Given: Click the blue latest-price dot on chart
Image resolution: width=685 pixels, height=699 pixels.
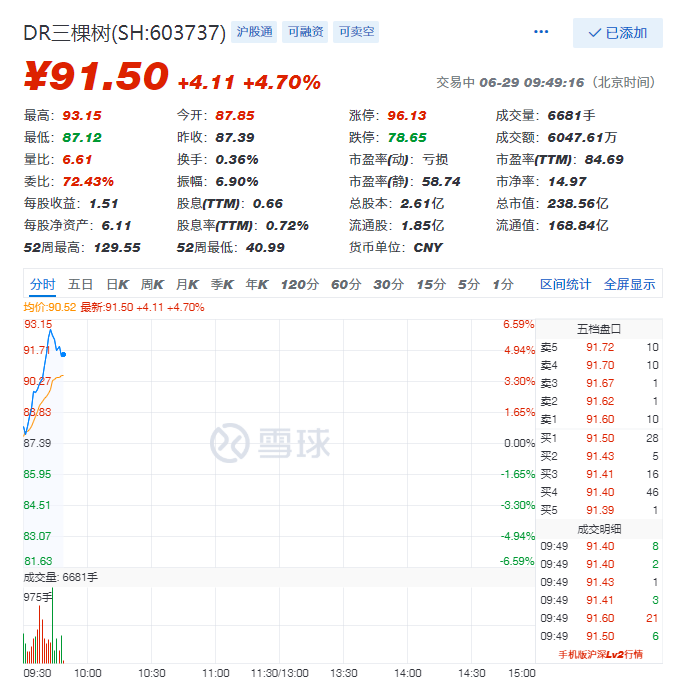Looking at the screenshot, I should 64,354.
